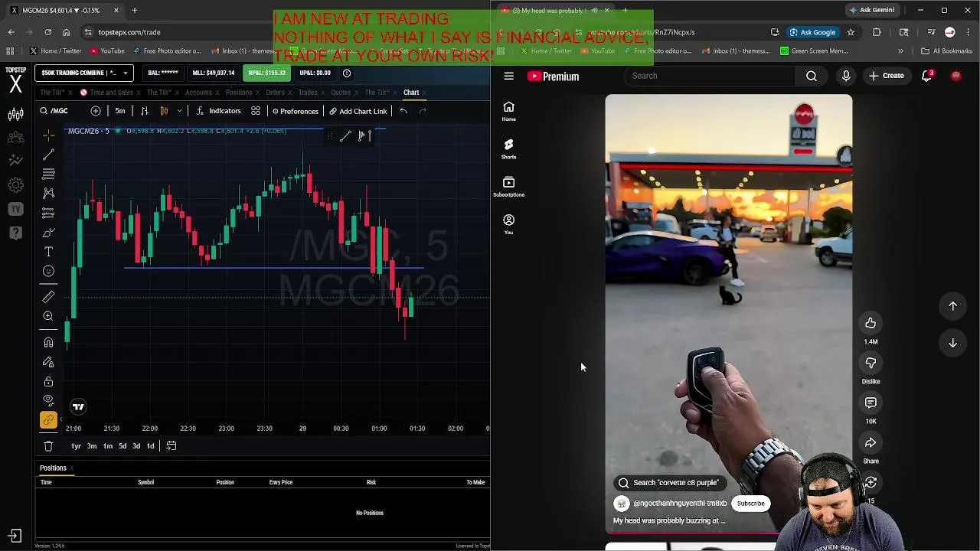Like the Short with 1.4M likes
This screenshot has height=551, width=980.
pyautogui.click(x=871, y=323)
